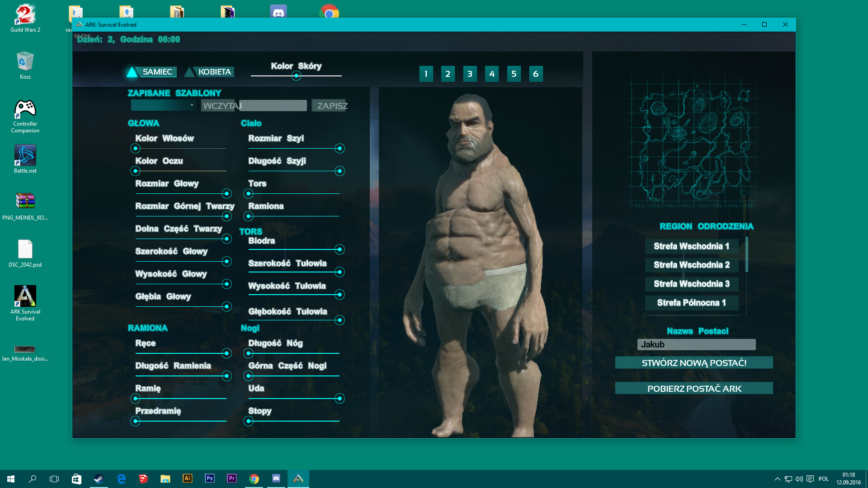Click Kolor Oczu slider handle
The width and height of the screenshot is (868, 488).
tap(135, 171)
